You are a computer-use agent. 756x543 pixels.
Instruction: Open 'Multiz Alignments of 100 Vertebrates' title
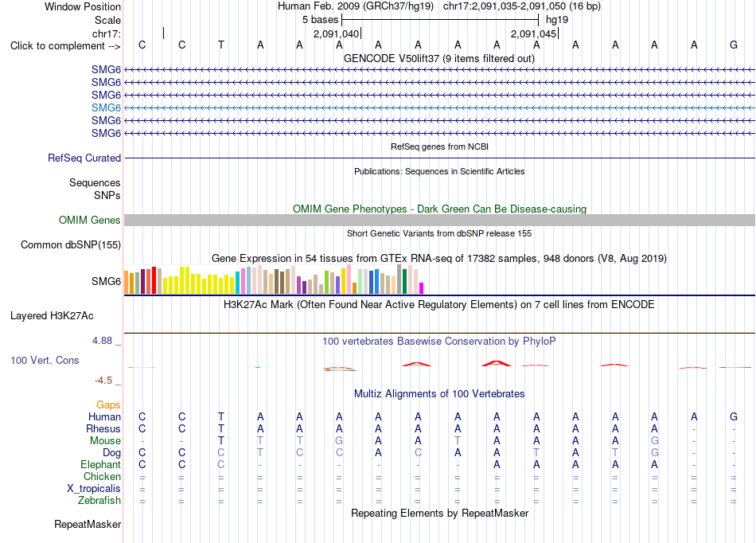click(439, 394)
